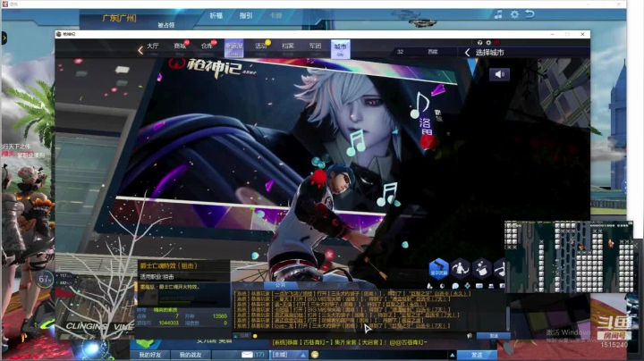Open 我的战友 comrades button

[191, 355]
